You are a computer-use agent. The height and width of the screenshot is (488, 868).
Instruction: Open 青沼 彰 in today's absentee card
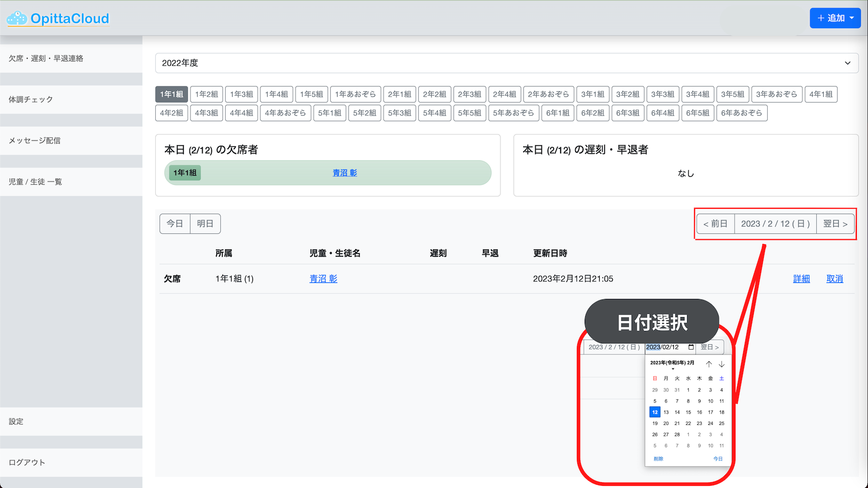(345, 173)
